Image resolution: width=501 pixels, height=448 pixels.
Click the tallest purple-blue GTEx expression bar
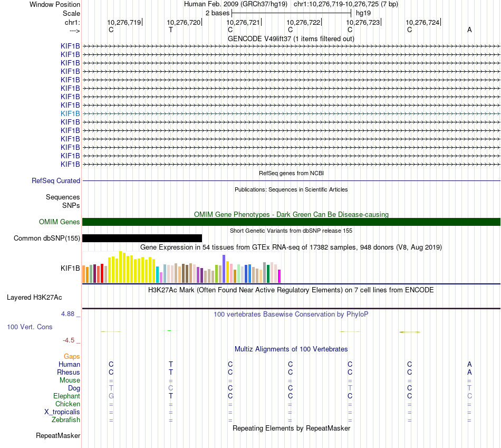point(224,269)
